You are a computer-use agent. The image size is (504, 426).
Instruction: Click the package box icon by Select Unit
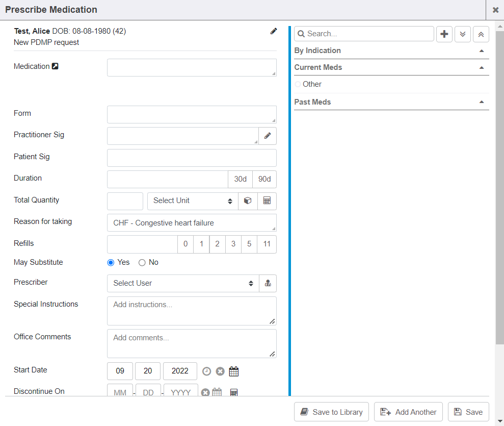(x=248, y=201)
